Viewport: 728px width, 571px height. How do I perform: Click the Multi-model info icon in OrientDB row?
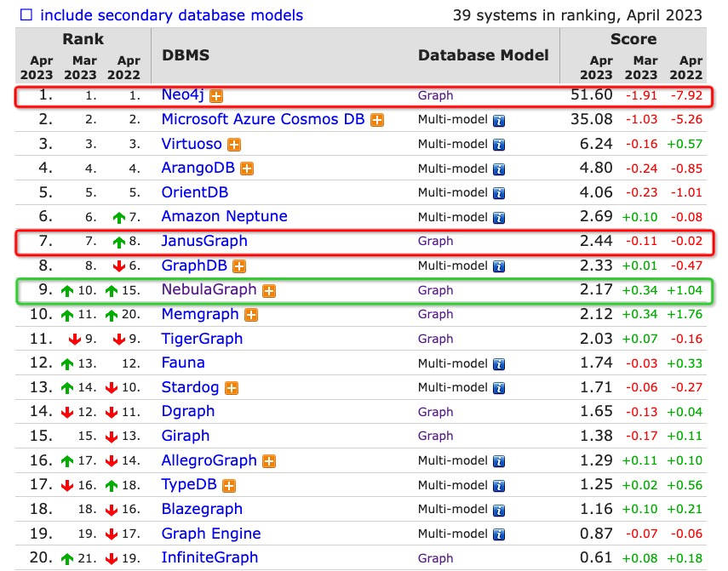pyautogui.click(x=499, y=193)
